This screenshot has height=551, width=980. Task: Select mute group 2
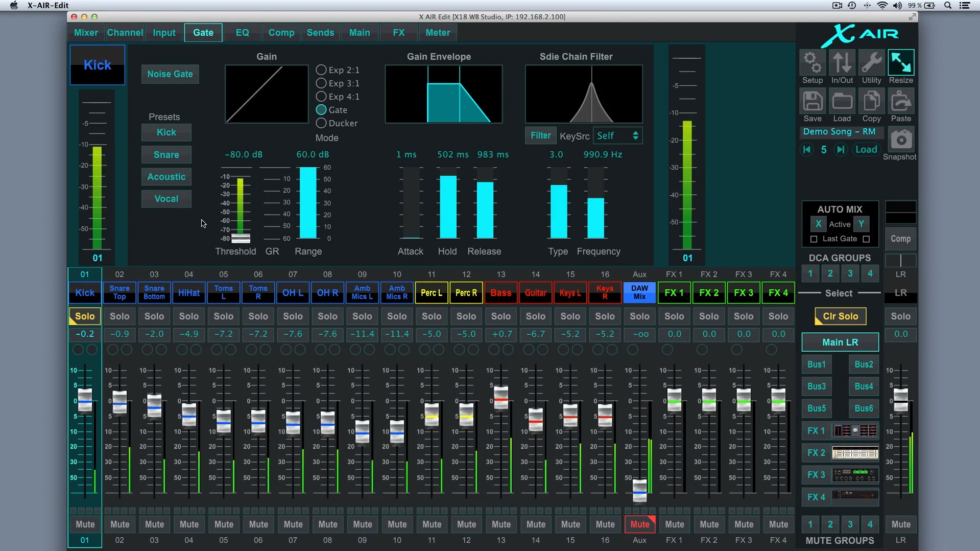coord(830,524)
